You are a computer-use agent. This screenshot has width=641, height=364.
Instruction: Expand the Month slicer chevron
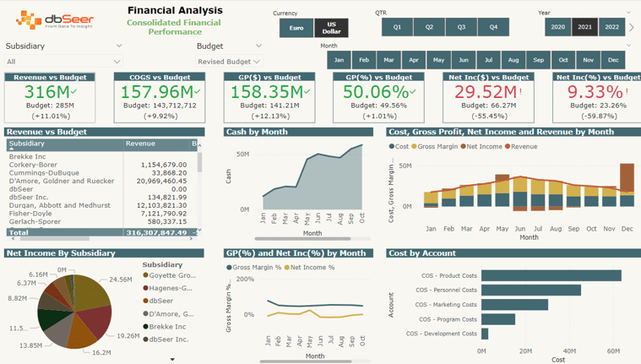628,46
